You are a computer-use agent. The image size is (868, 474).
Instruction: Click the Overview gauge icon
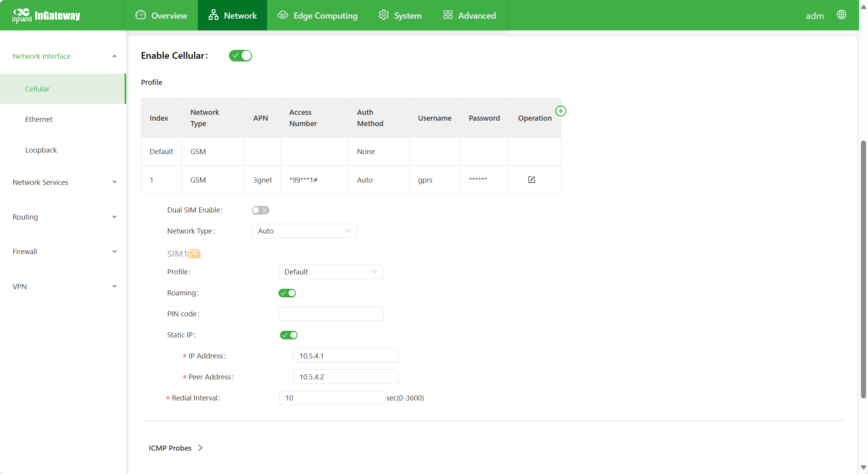[141, 15]
